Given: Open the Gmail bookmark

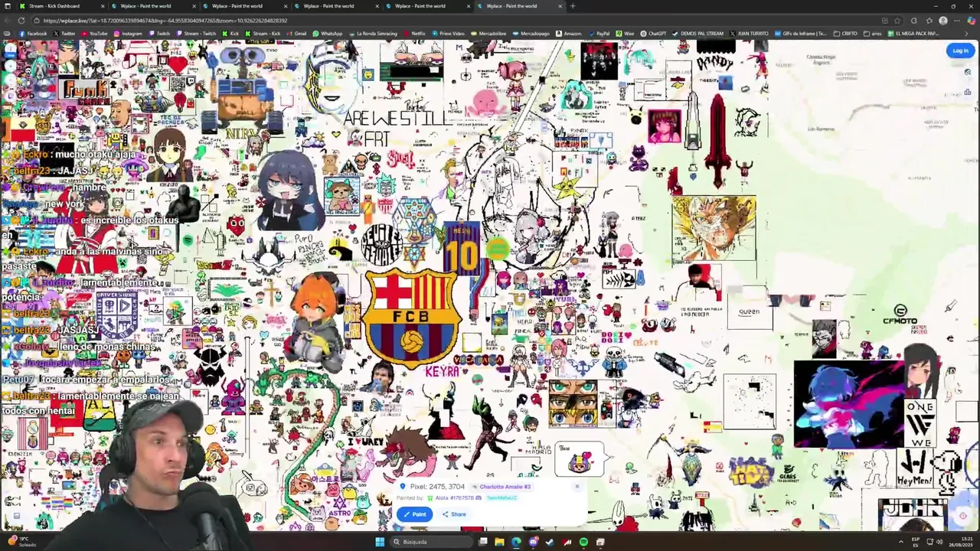Looking at the screenshot, I should [x=296, y=34].
